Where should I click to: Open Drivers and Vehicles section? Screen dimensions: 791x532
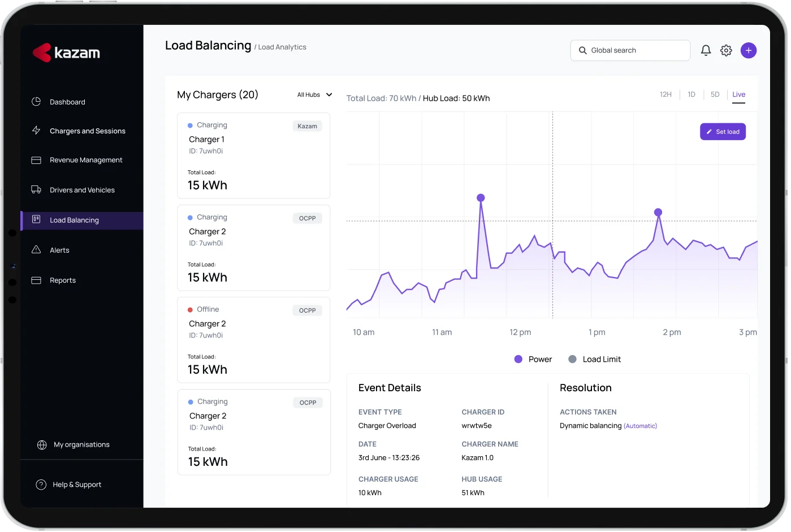82,190
